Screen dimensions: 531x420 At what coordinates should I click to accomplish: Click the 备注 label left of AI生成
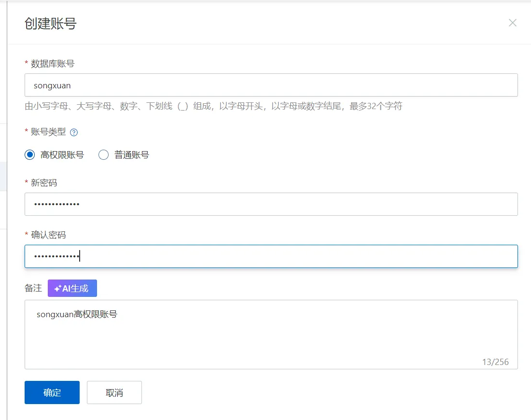coord(33,288)
